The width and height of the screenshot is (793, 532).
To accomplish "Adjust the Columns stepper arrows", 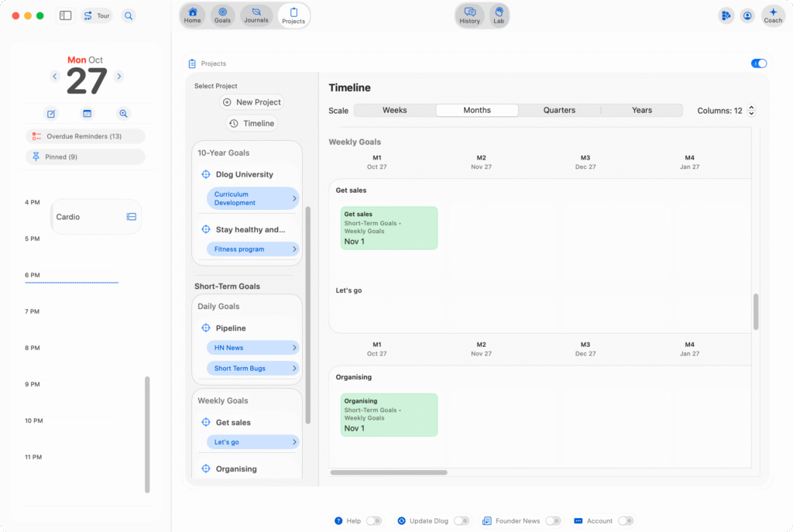I will [x=750, y=111].
